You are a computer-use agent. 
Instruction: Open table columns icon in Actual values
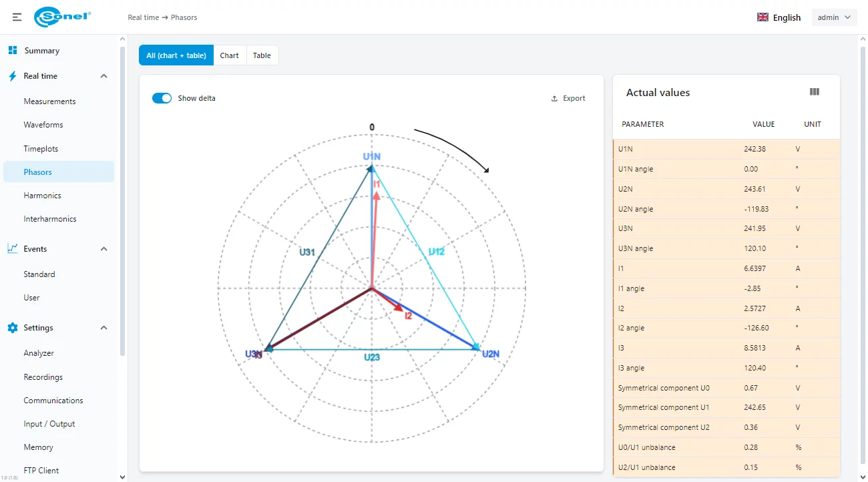[x=814, y=92]
